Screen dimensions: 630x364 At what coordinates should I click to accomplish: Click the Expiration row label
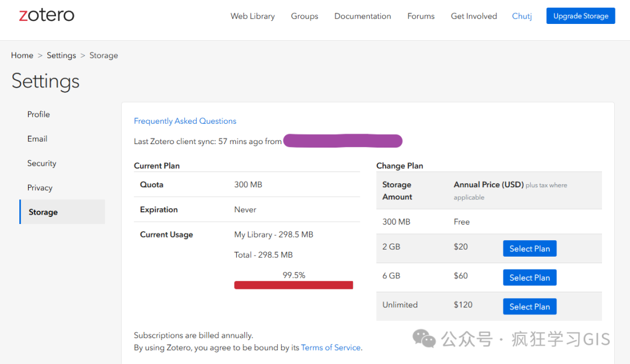pyautogui.click(x=159, y=210)
